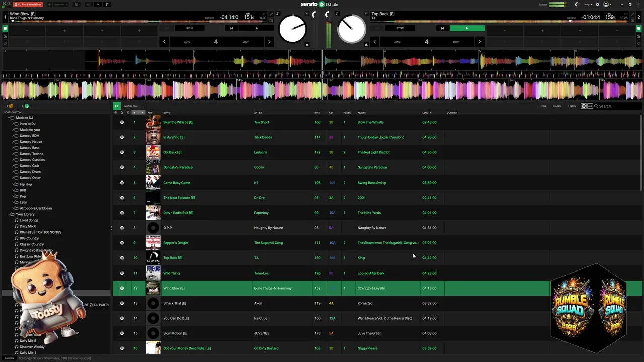
Task: Add first cue point on right deck
Action: click(505, 31)
